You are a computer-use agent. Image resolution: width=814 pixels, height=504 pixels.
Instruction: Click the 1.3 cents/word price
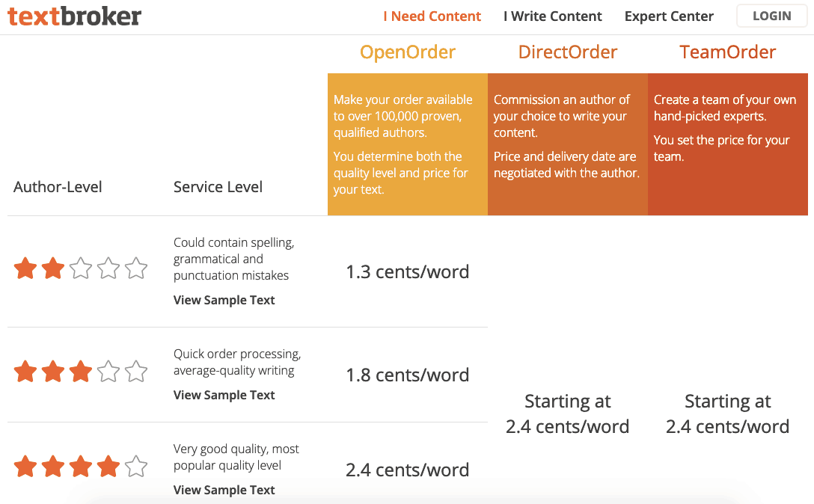coord(408,272)
